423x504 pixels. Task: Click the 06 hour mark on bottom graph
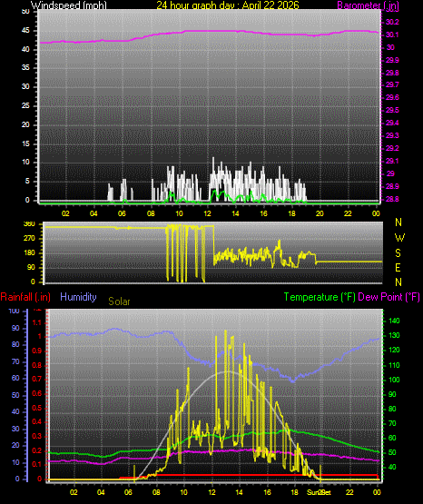[x=128, y=492]
